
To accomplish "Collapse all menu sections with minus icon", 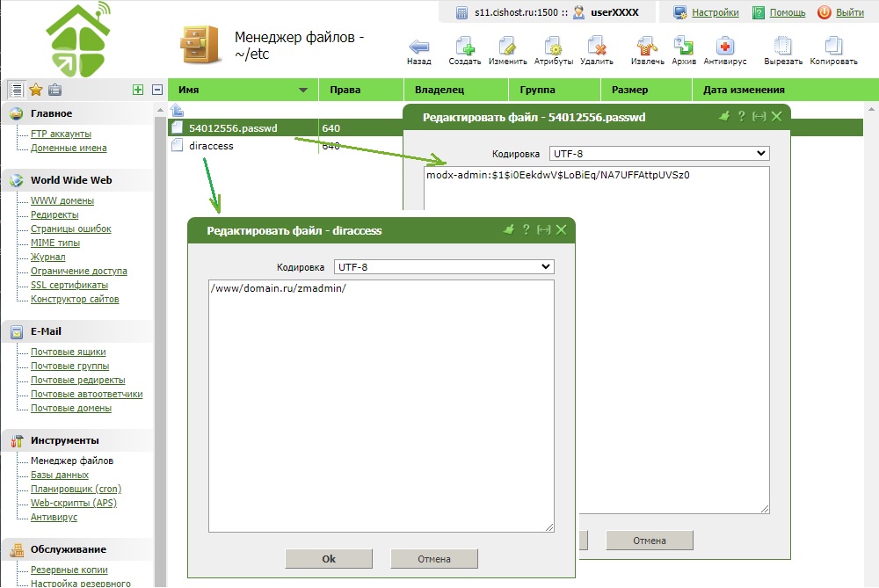I will point(157,90).
